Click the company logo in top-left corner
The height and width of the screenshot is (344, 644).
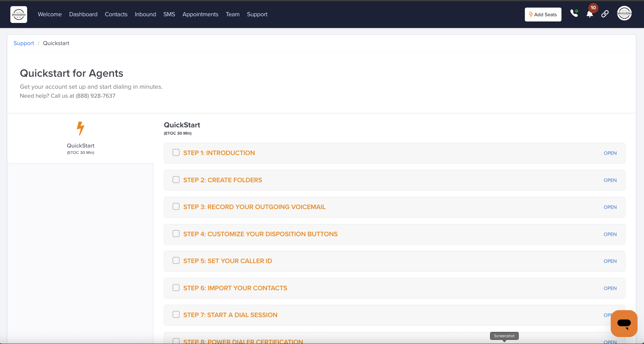tap(19, 14)
